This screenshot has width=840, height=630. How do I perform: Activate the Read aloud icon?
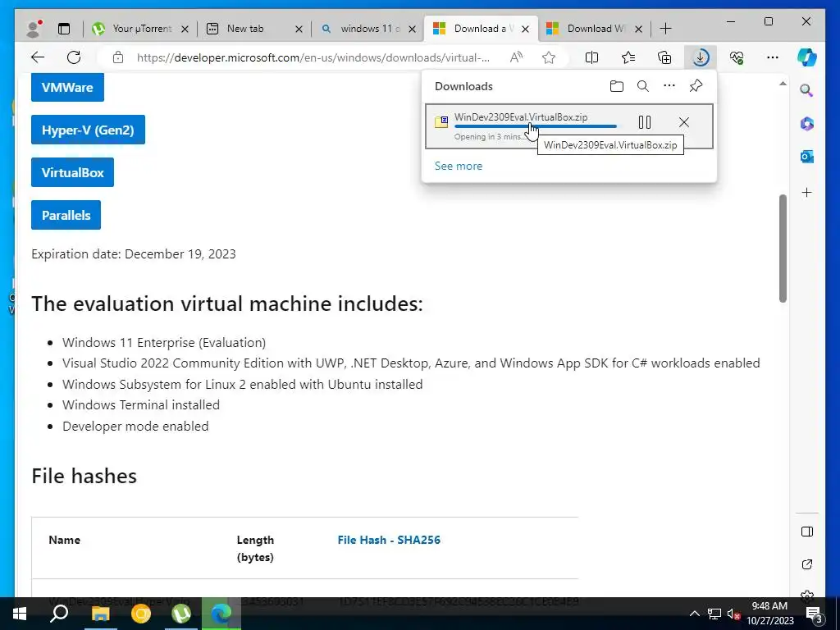[516, 57]
